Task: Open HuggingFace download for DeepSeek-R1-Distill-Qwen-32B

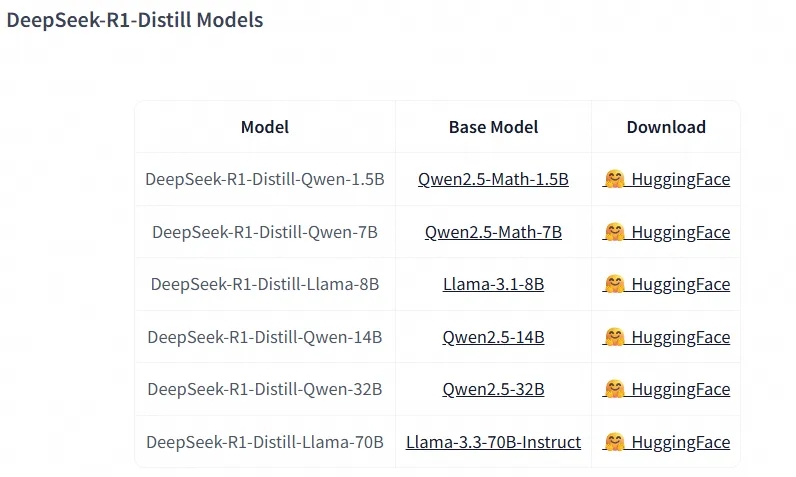Action: [x=666, y=389]
